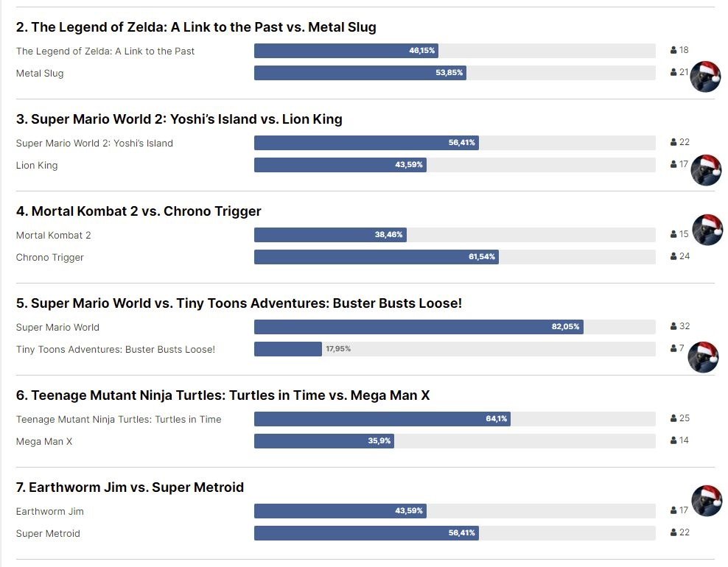Click the voter icon next to Super Mario World's 32 votes
728x567 pixels.
(x=673, y=327)
